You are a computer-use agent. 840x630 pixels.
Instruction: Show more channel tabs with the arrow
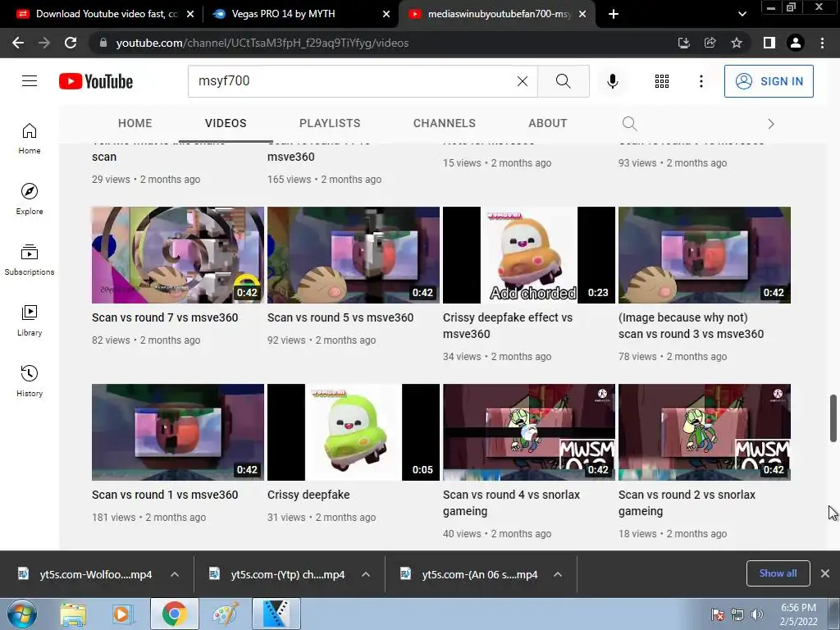pyautogui.click(x=770, y=124)
